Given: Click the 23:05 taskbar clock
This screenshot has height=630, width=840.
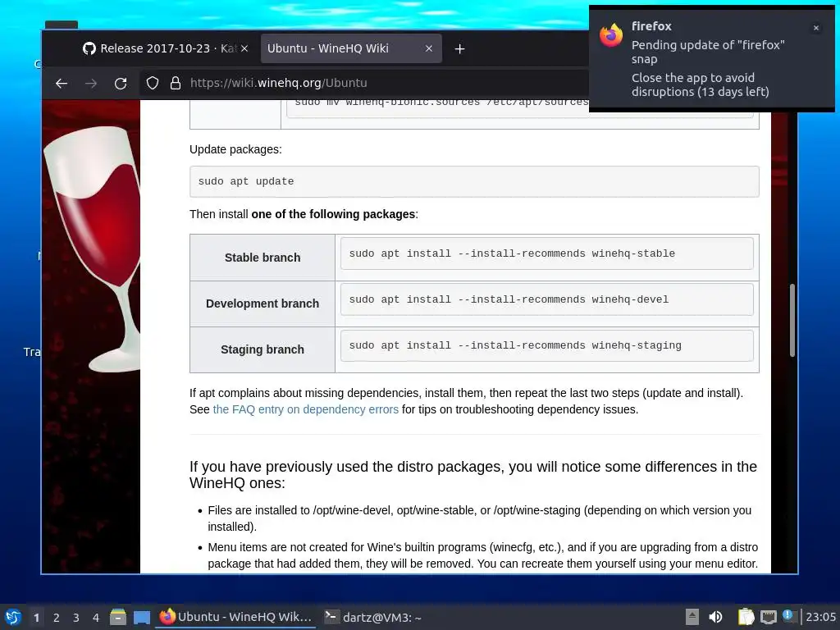Looking at the screenshot, I should [820, 617].
